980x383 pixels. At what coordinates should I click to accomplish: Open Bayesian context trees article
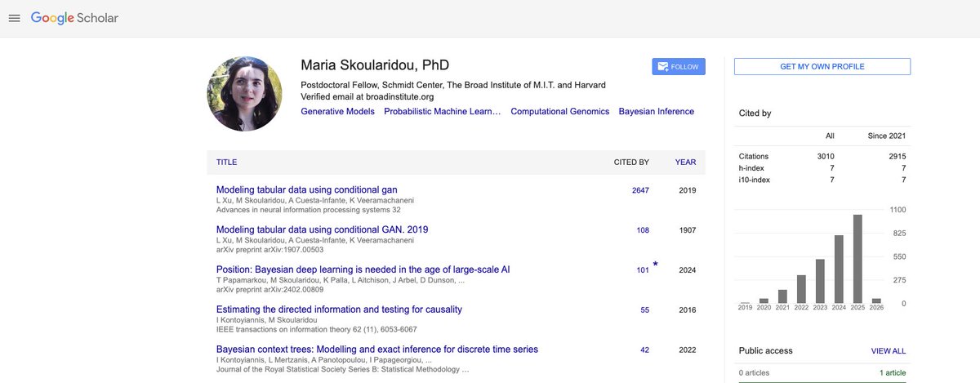coord(376,349)
